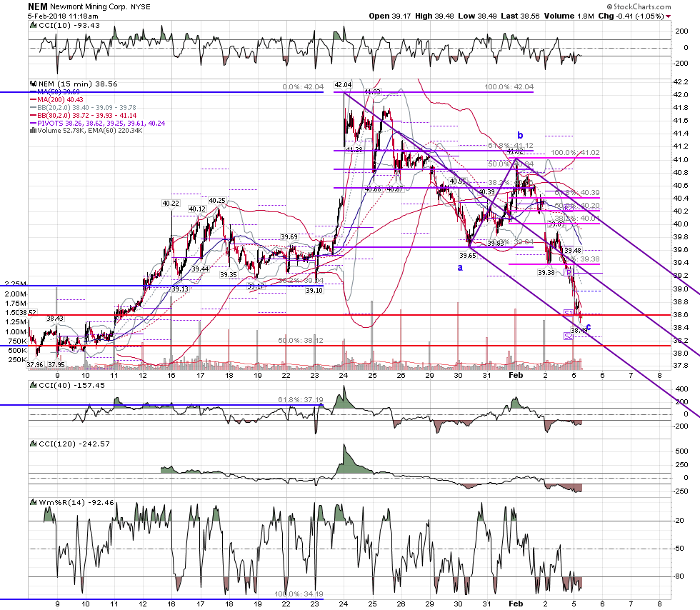Click the chart icon beside CCI(10) label
Screen dimensions: 700x610
coord(33,26)
